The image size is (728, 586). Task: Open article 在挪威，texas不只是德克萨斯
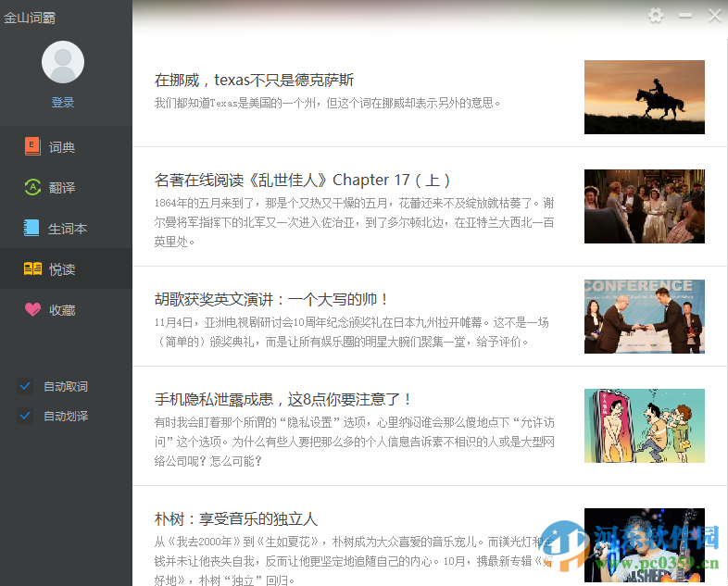254,81
